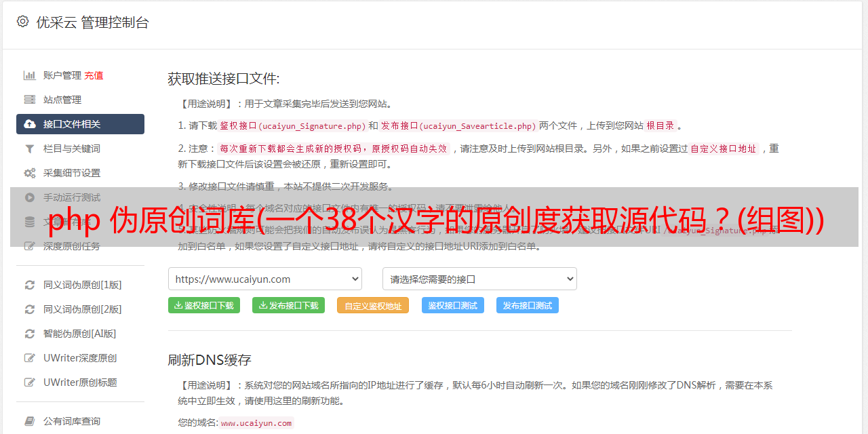868x434 pixels.
Task: Select the 接口文件相关 sidebar item
Action: [80, 124]
